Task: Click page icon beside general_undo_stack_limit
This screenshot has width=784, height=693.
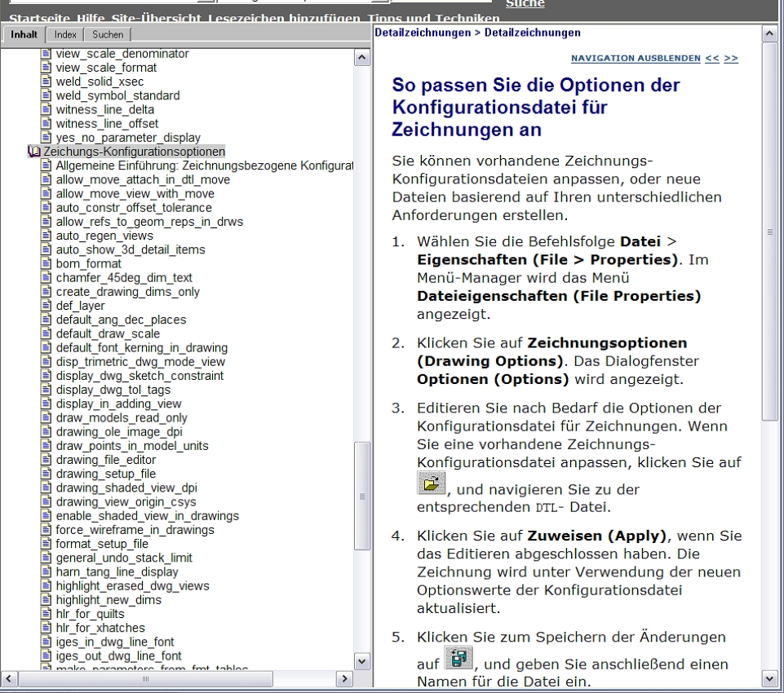Action: pos(46,558)
